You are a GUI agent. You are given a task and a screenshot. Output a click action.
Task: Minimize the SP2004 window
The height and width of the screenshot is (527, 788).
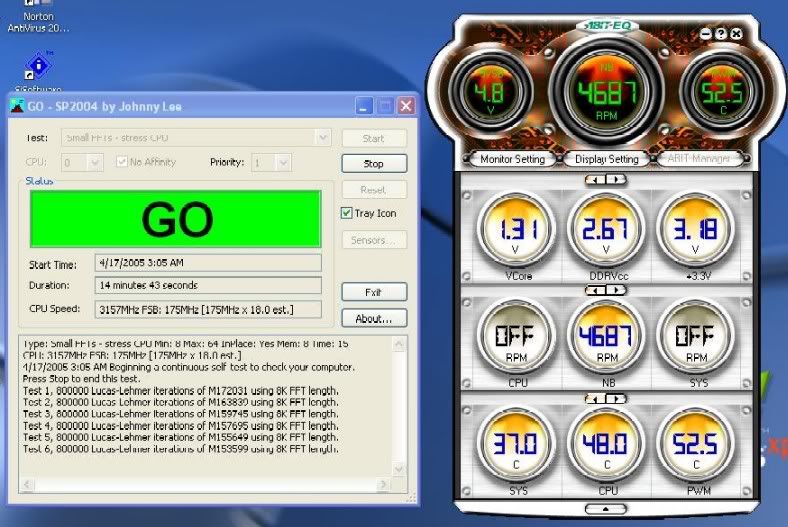pos(364,106)
